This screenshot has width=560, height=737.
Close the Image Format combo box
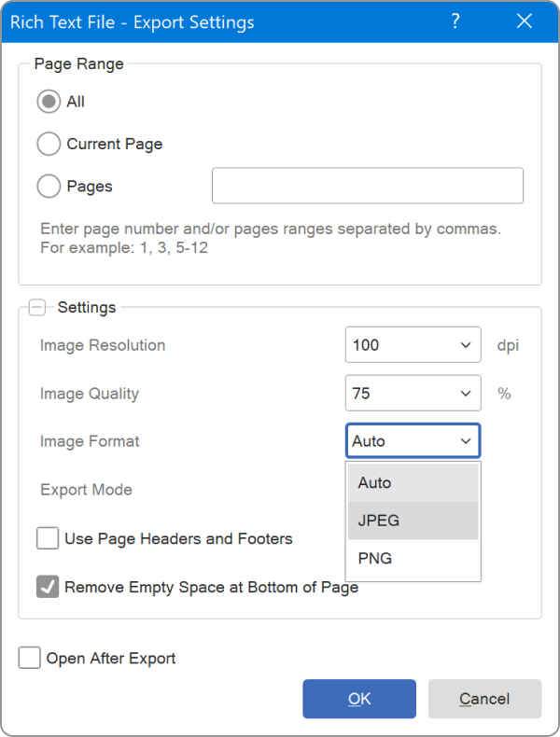(465, 441)
